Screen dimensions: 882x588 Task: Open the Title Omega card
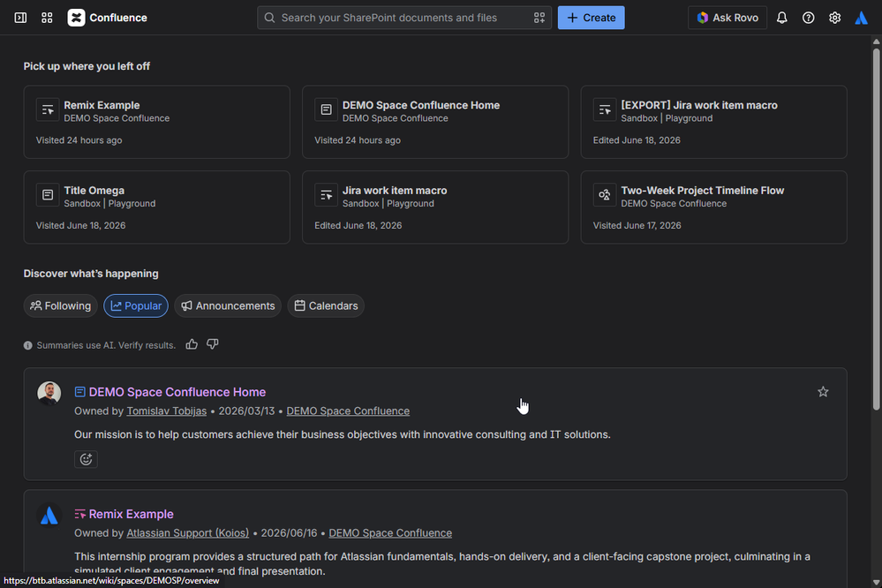click(157, 207)
